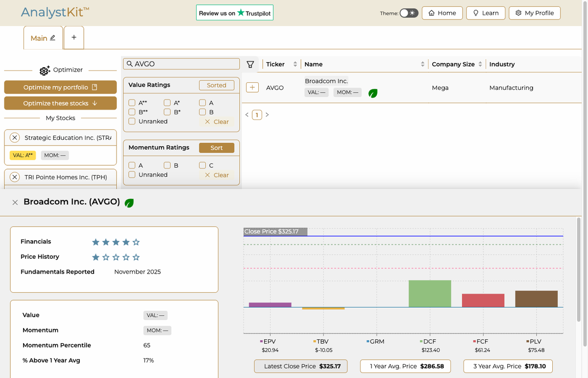Check the B value rating box
Viewport: 588px width, 378px height.
coord(202,112)
